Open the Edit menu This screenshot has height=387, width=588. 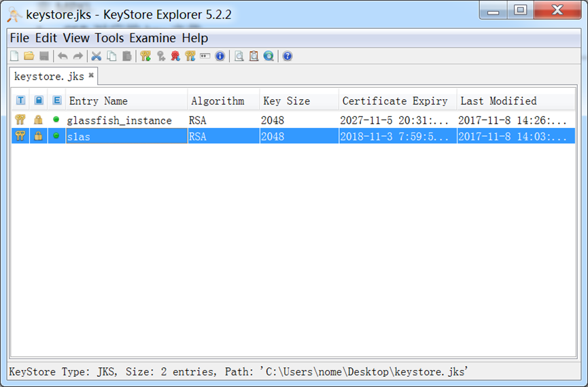[46, 38]
